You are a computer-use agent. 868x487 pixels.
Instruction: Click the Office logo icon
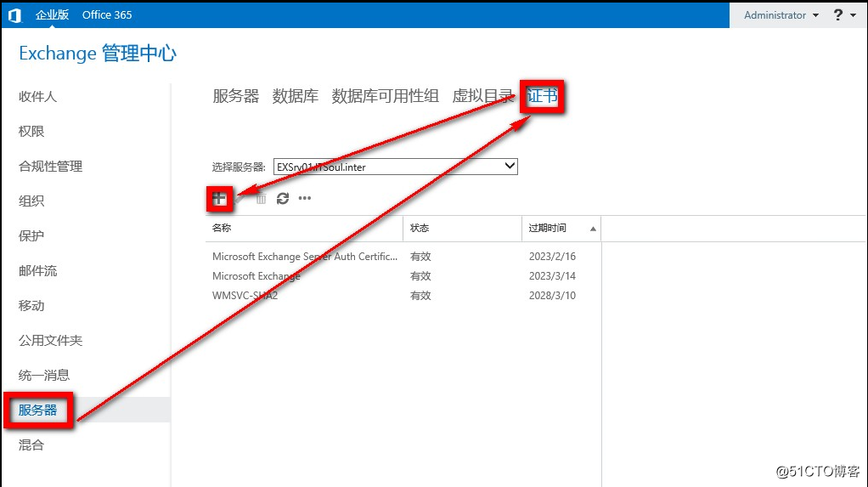click(x=15, y=15)
